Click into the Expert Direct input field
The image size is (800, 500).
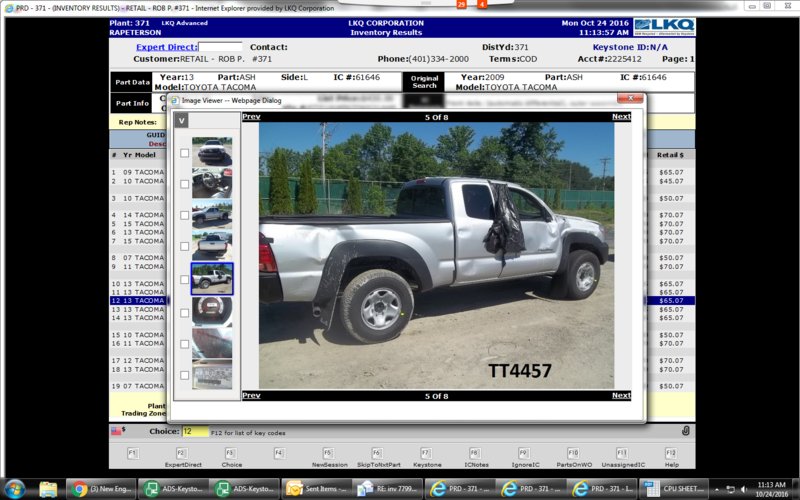point(220,47)
